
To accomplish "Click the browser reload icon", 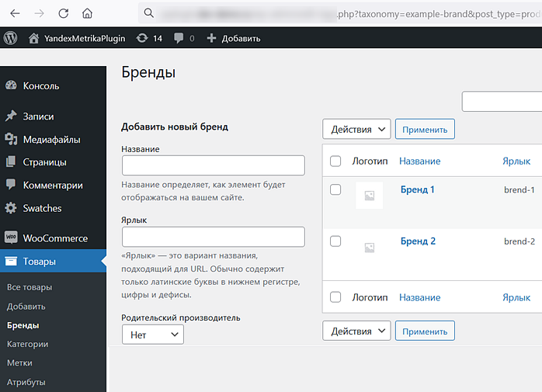I will 63,13.
